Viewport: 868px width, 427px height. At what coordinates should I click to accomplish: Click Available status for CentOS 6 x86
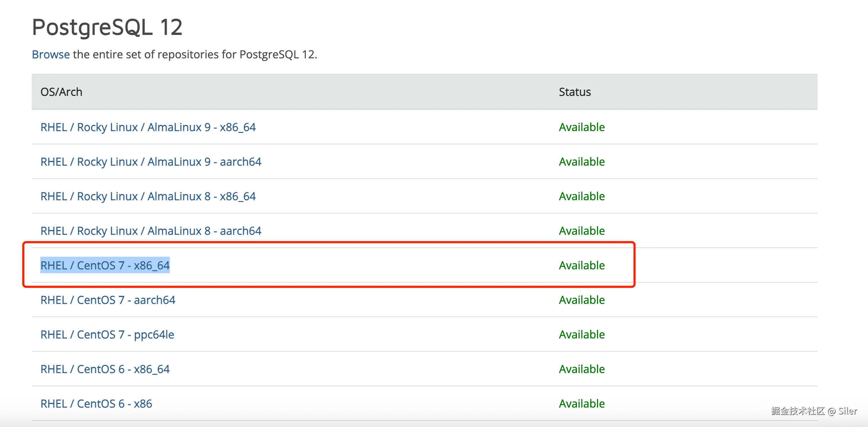coord(582,404)
